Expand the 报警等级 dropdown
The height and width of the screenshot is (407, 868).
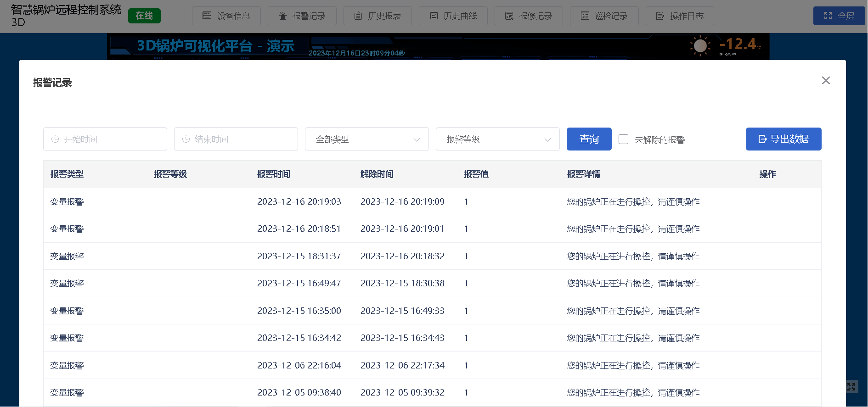[498, 139]
